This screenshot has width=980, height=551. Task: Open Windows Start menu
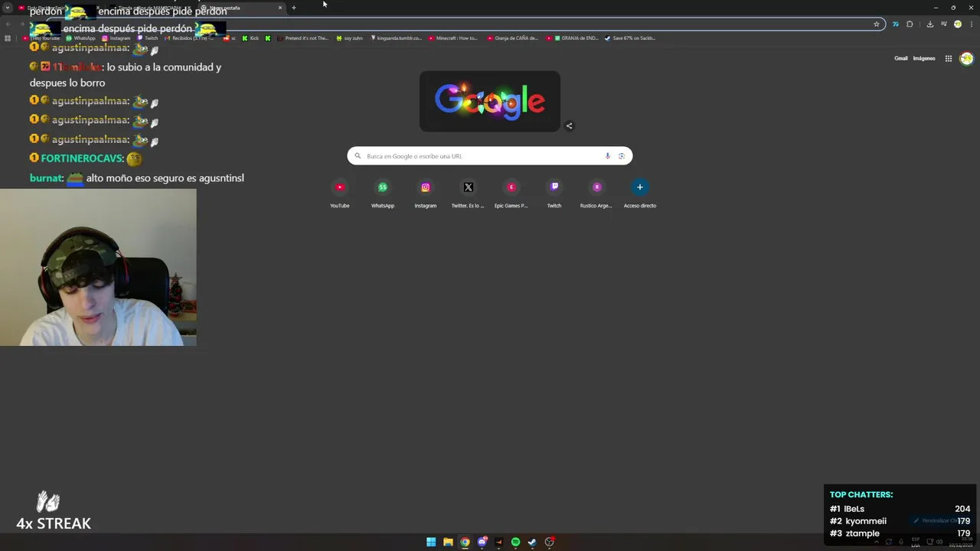click(431, 542)
